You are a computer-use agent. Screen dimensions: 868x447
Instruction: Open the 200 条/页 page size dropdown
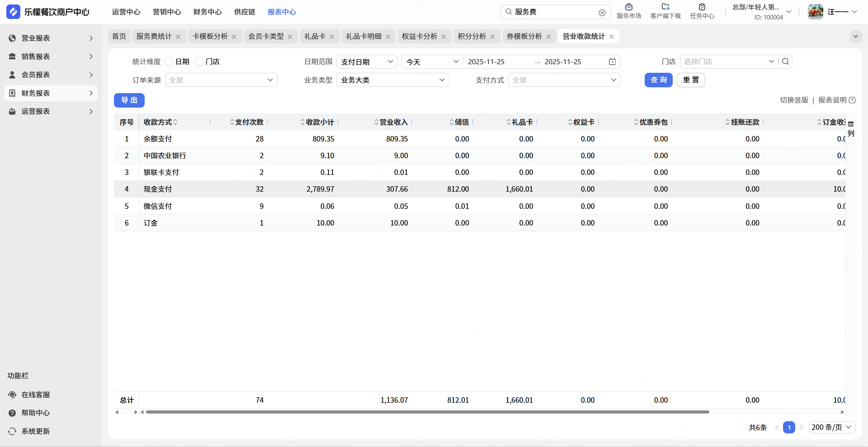click(x=831, y=427)
